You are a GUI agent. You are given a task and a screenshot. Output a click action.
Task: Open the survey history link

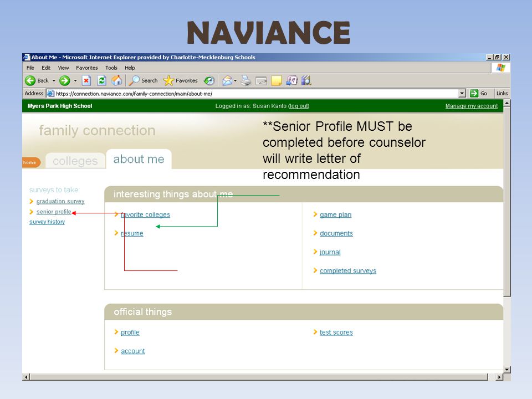pos(47,222)
